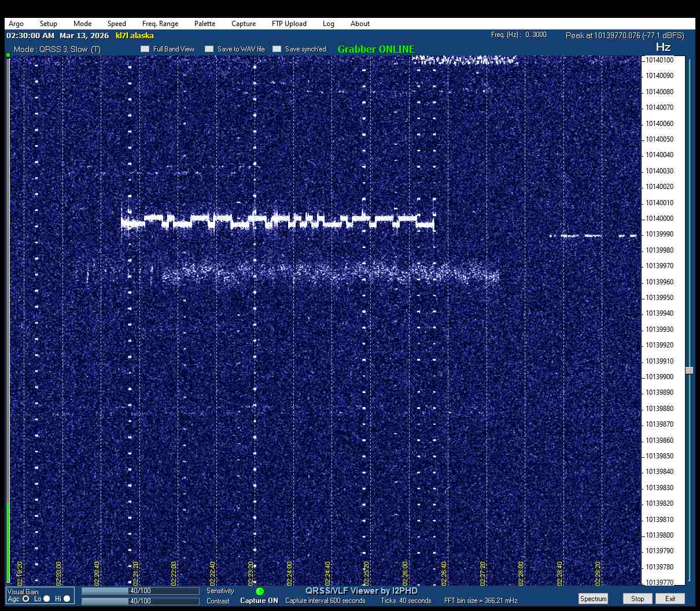Image resolution: width=700 pixels, height=611 pixels.
Task: Check the Save synch'ed option
Action: tap(277, 49)
